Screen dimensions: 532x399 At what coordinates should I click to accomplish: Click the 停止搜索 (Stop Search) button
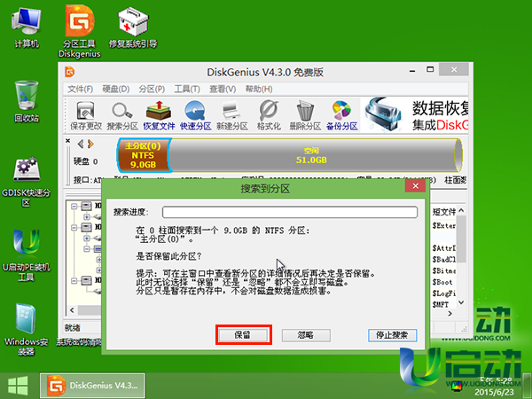tap(393, 335)
